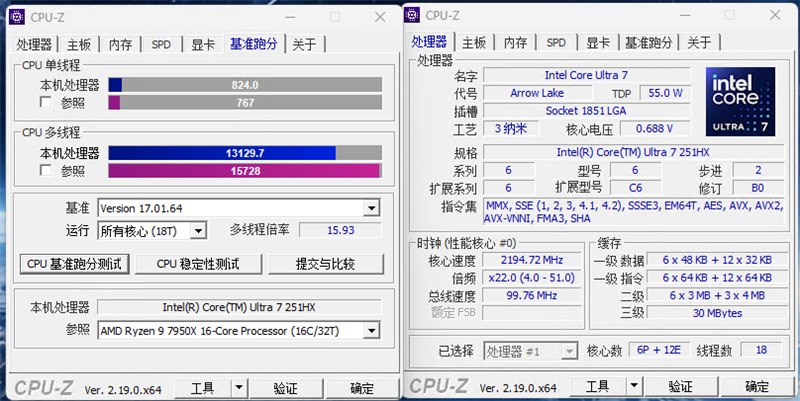Click 工具 button in left window

pyautogui.click(x=203, y=388)
